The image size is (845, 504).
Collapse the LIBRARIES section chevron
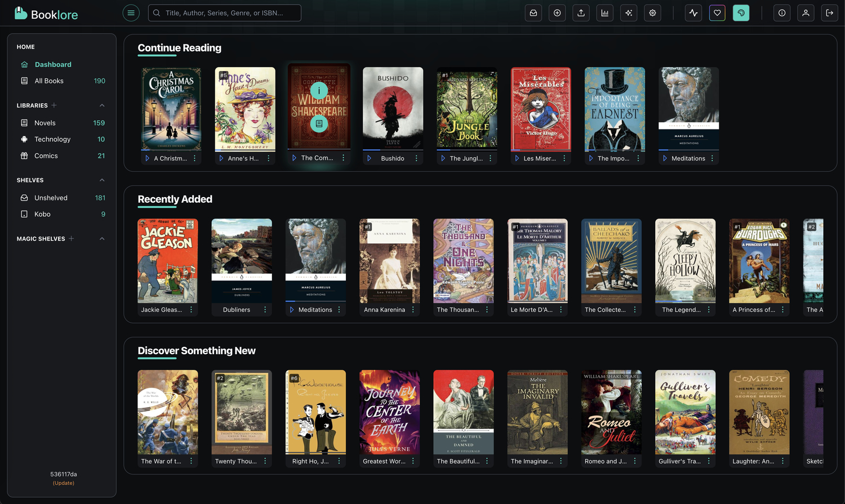[102, 105]
